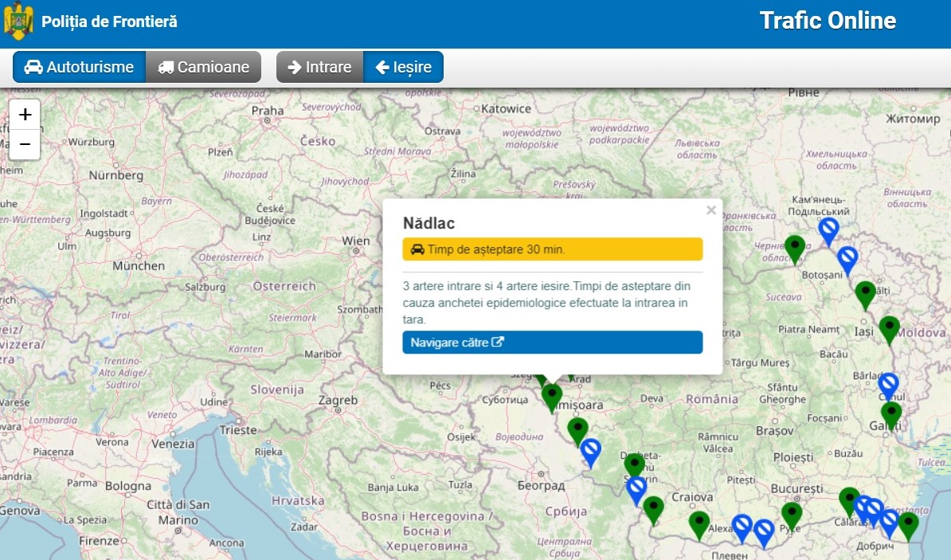Screen dimensions: 951x560
Task: Select the blue closed marker near Bârlad
Action: pyautogui.click(x=888, y=384)
